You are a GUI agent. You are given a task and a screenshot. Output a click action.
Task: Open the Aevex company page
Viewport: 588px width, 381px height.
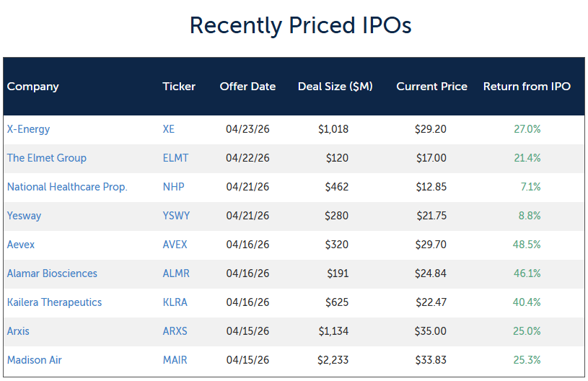[21, 245]
